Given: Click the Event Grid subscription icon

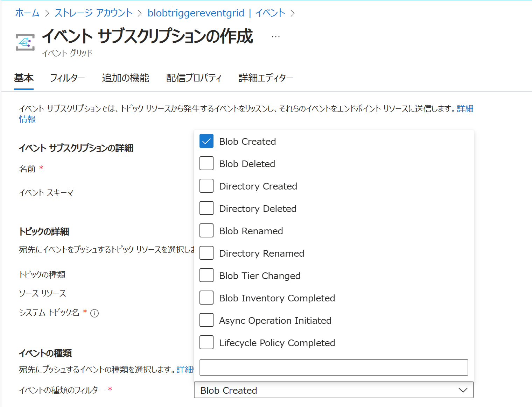Looking at the screenshot, I should (x=25, y=42).
